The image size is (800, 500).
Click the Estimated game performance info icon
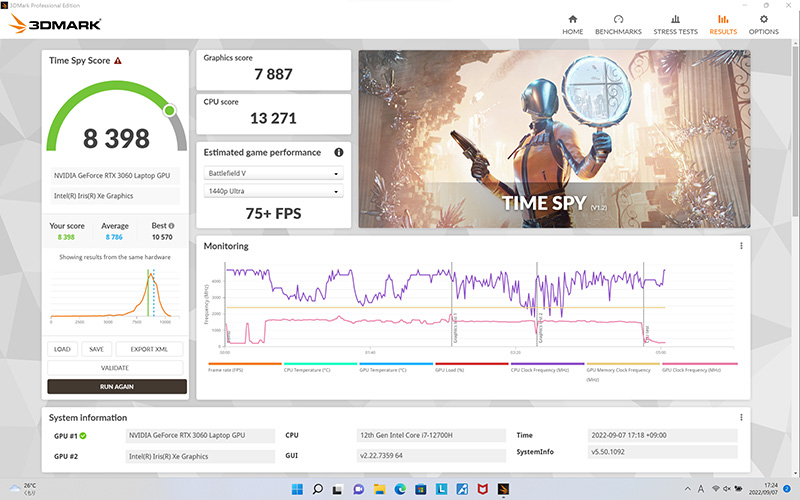339,153
